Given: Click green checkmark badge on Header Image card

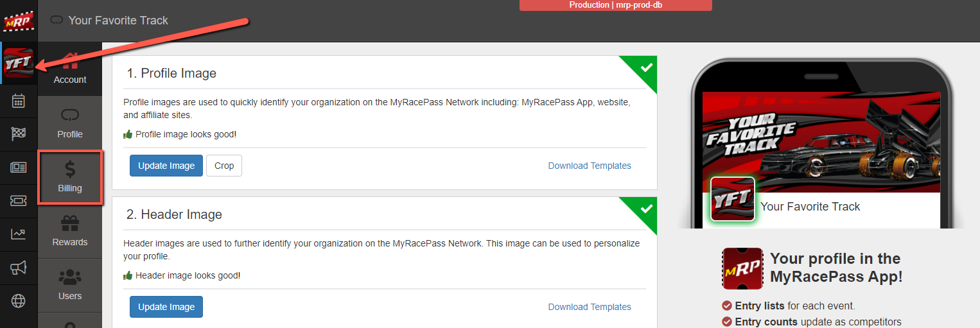Looking at the screenshot, I should (x=645, y=209).
